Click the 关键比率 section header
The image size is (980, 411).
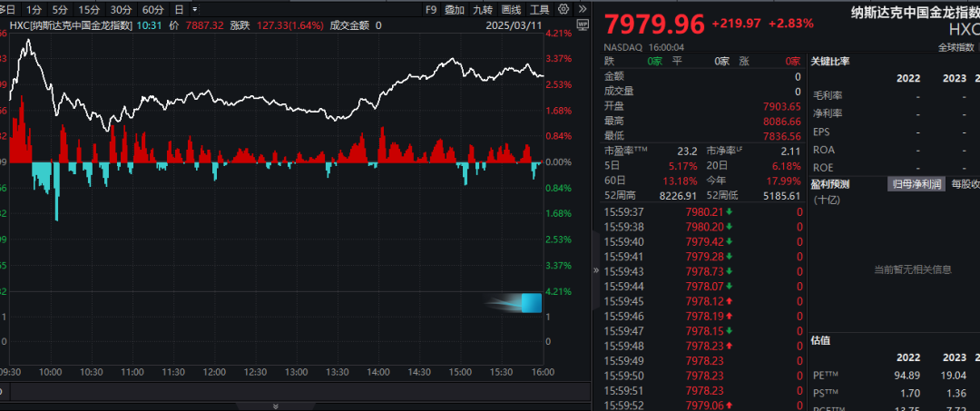tap(830, 61)
